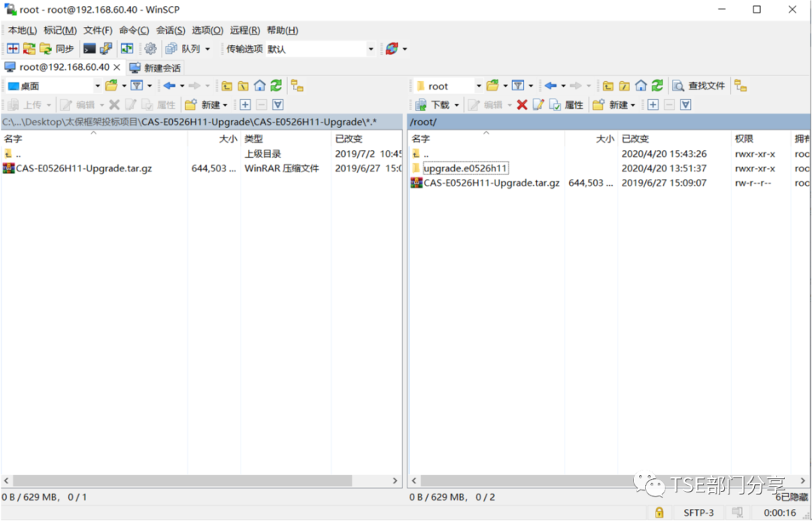Click the remote panel open directory icon
The height and width of the screenshot is (521, 812).
click(492, 86)
